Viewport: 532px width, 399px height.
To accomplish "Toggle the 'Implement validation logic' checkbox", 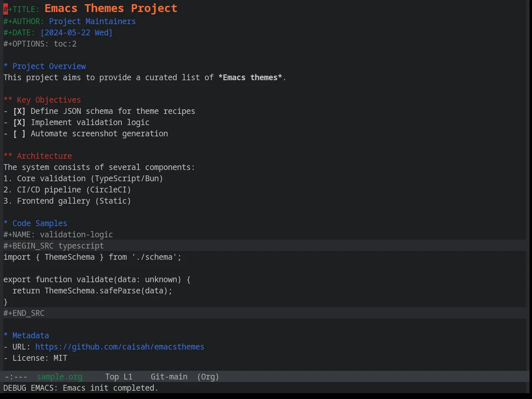I will (x=19, y=123).
